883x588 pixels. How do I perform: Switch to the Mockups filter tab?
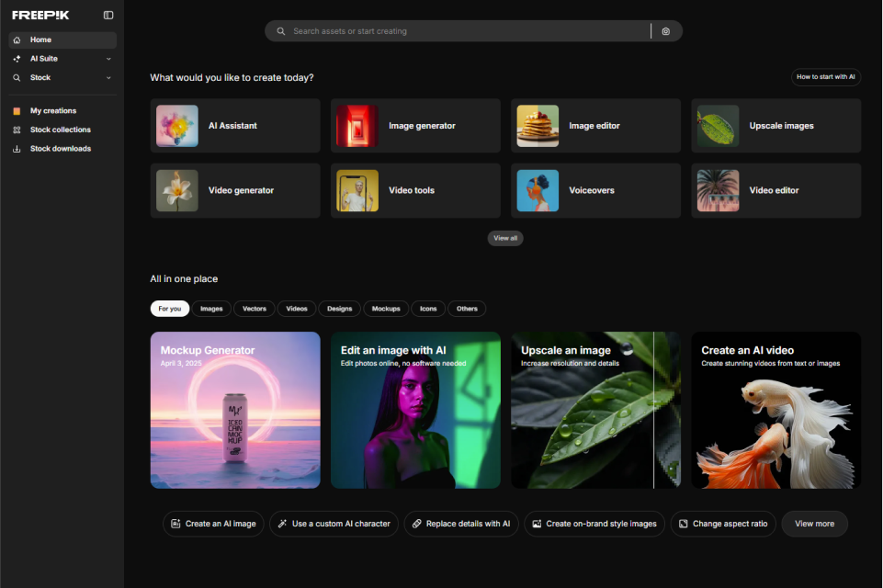click(x=386, y=309)
